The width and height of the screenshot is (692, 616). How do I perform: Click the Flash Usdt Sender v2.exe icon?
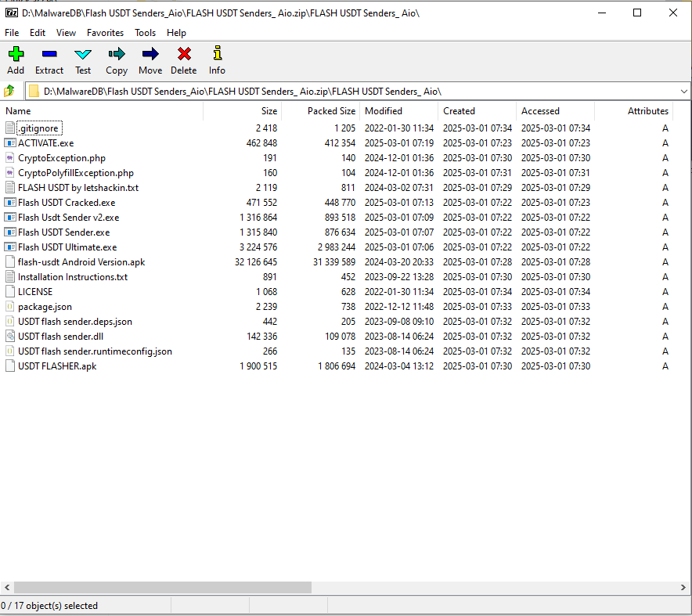(x=9, y=217)
